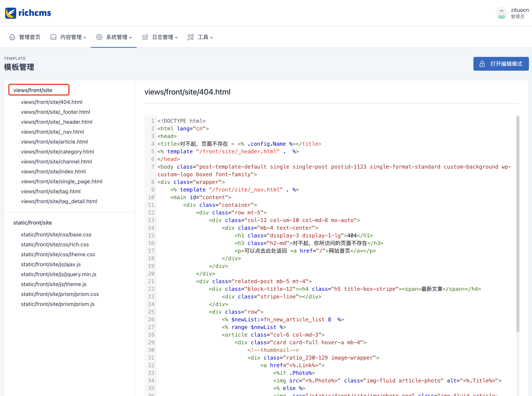Click the <main id="content"> code line

[x=201, y=197]
